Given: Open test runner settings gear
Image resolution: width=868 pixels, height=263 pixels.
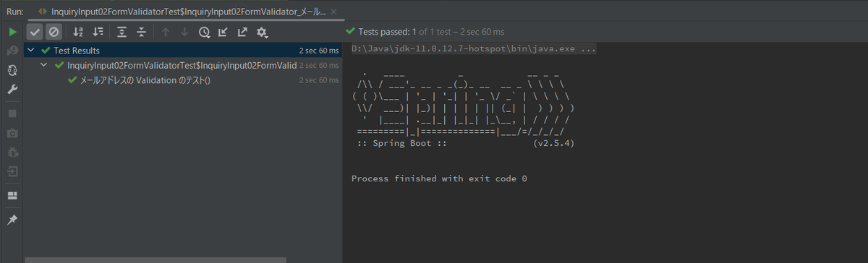Looking at the screenshot, I should (x=262, y=32).
